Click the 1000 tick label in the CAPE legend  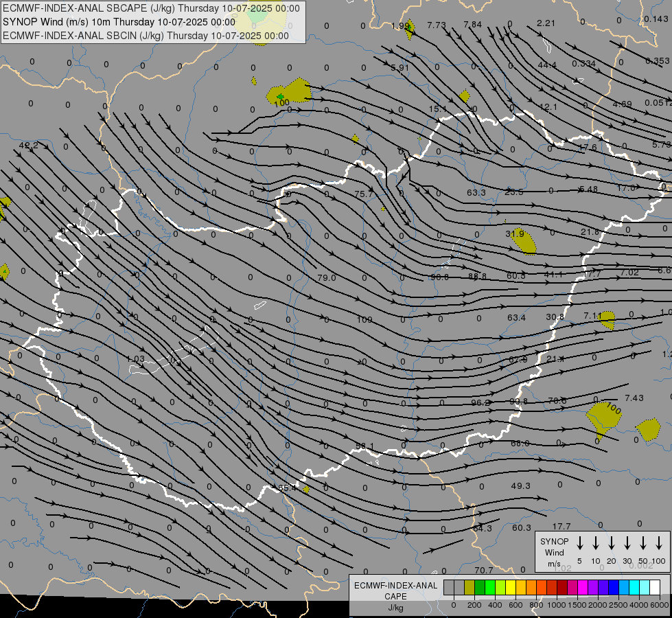click(556, 605)
